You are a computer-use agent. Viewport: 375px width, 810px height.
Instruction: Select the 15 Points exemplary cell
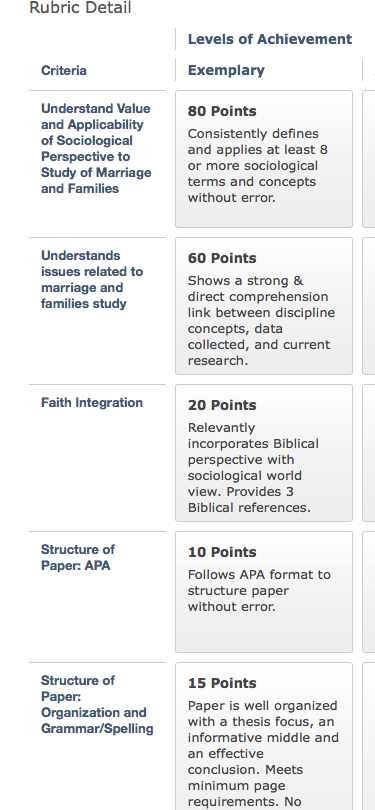264,737
